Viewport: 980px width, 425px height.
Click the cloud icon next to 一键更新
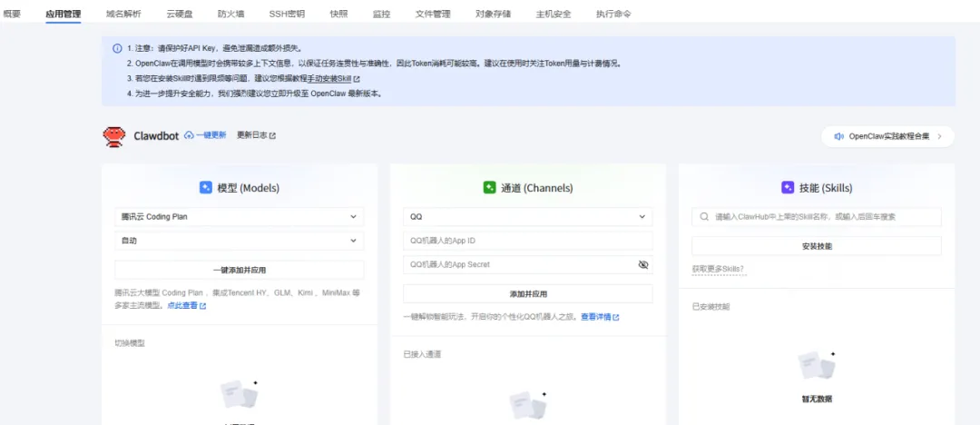tap(190, 135)
